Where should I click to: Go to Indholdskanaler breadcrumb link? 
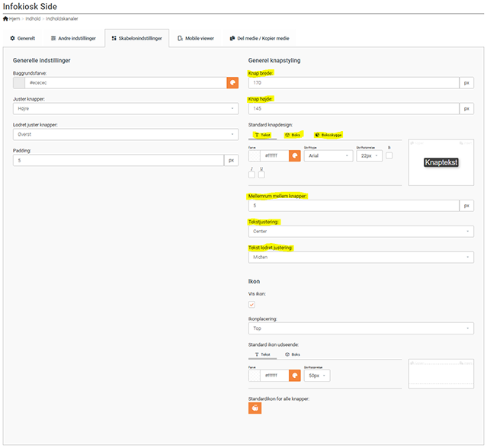coord(62,18)
